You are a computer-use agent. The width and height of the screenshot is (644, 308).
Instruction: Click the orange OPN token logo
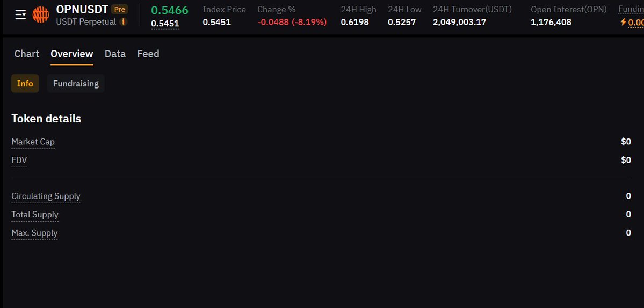pos(41,15)
